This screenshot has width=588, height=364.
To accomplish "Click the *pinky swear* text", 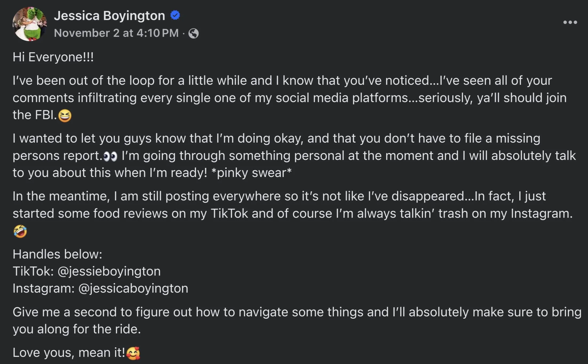I will (x=251, y=173).
